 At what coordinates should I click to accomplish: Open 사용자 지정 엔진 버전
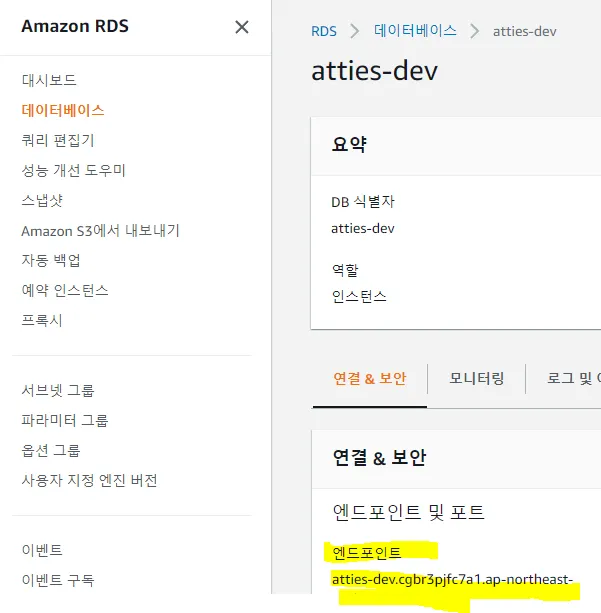[89, 480]
